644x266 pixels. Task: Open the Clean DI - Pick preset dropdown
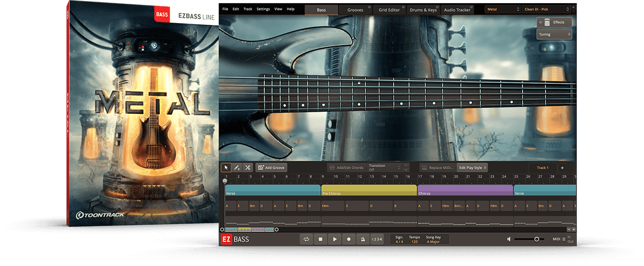[x=545, y=9]
